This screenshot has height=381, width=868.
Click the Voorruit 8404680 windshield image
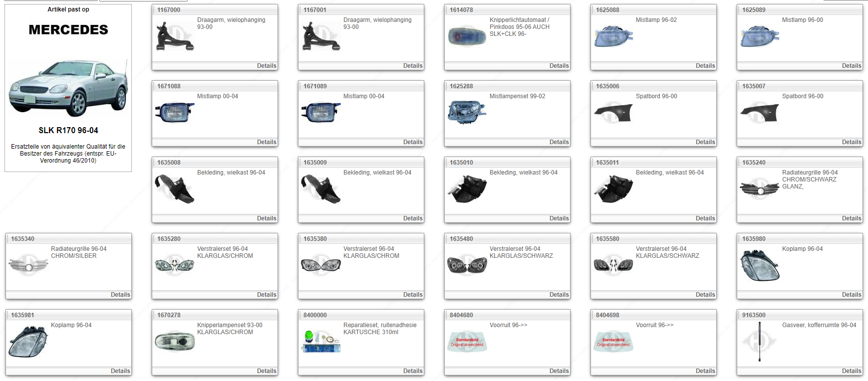pyautogui.click(x=467, y=342)
